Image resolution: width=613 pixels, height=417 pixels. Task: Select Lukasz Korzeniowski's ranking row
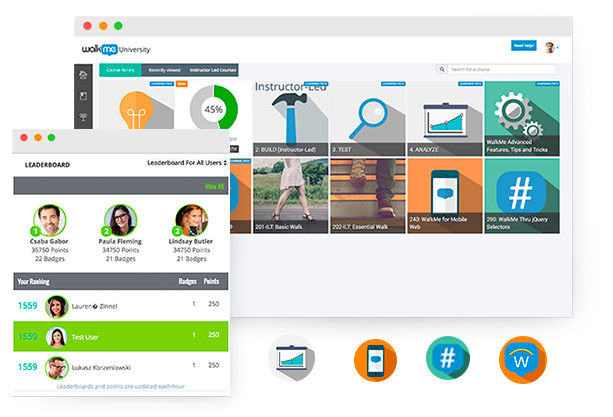click(x=121, y=367)
